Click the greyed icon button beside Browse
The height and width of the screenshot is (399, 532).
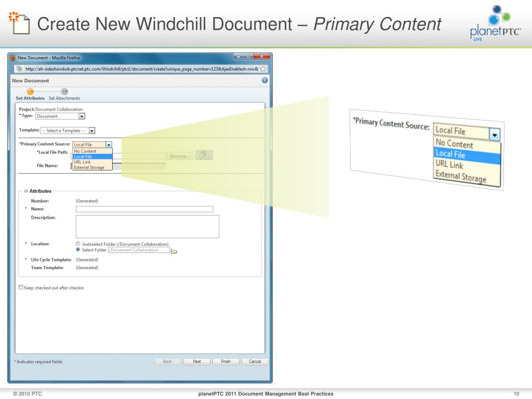204,155
